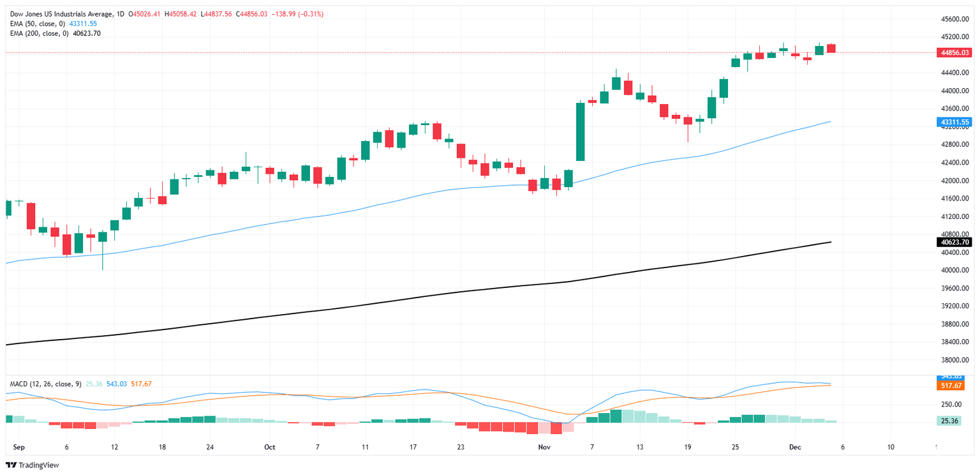Click the 25 date label on time axis
Screen dimensions: 980x475
(x=736, y=447)
